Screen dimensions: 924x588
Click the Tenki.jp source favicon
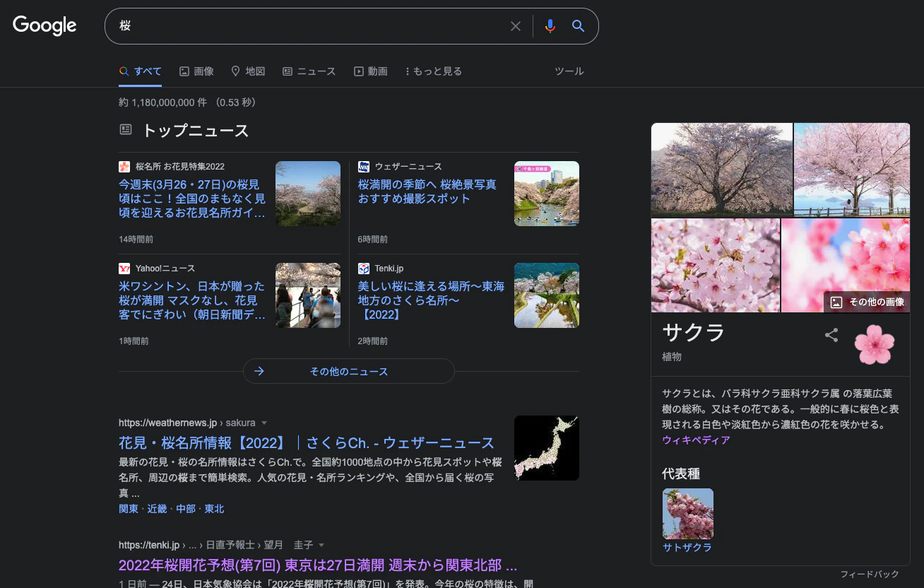click(364, 269)
